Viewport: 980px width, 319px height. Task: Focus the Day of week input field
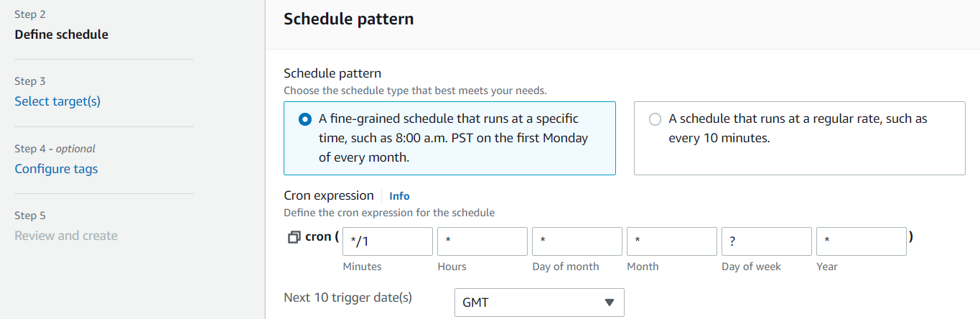coord(767,241)
